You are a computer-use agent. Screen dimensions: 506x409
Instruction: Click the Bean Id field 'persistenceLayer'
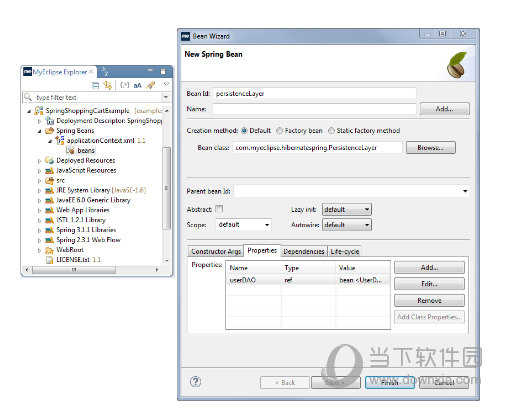click(314, 94)
